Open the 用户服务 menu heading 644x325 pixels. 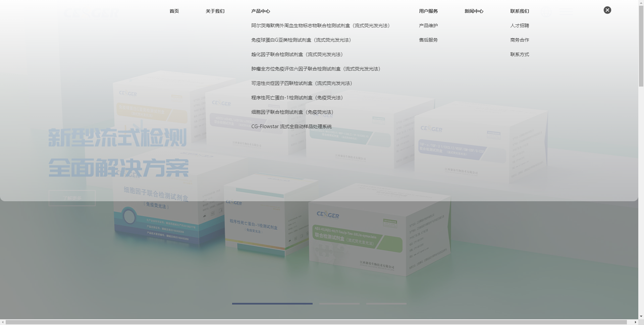(x=428, y=11)
